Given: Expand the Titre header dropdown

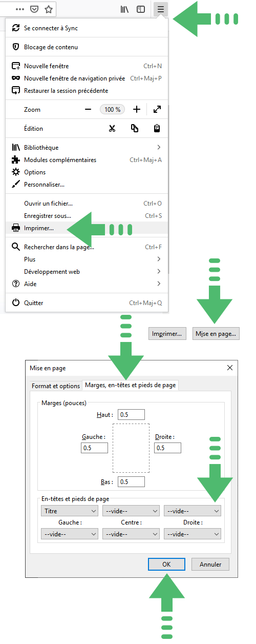Looking at the screenshot, I should tap(70, 511).
